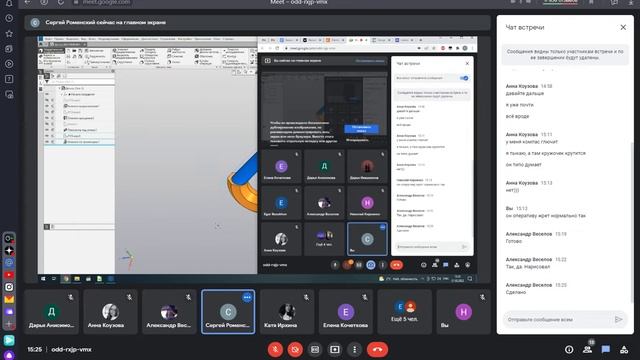This screenshot has height=360, width=640.
Task: Select the Александр Веселов participant tile
Action: pos(169,312)
